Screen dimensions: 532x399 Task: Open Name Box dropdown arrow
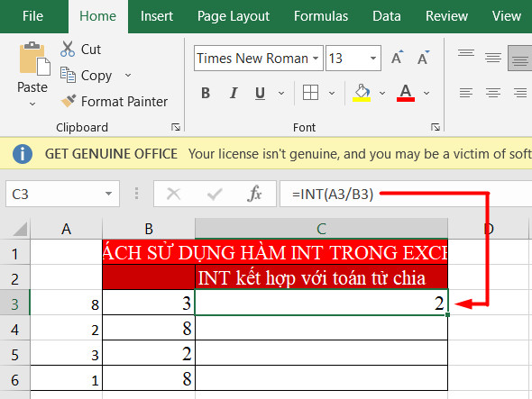coord(108,194)
